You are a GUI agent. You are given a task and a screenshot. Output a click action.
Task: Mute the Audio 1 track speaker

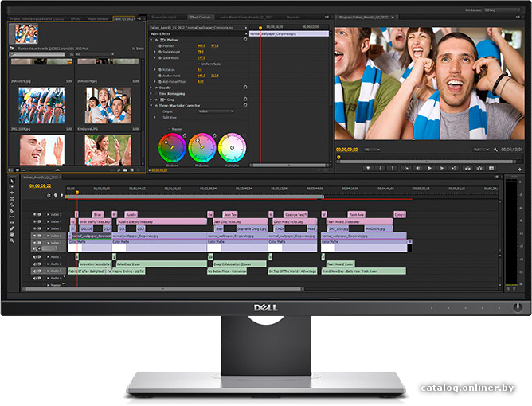34,257
